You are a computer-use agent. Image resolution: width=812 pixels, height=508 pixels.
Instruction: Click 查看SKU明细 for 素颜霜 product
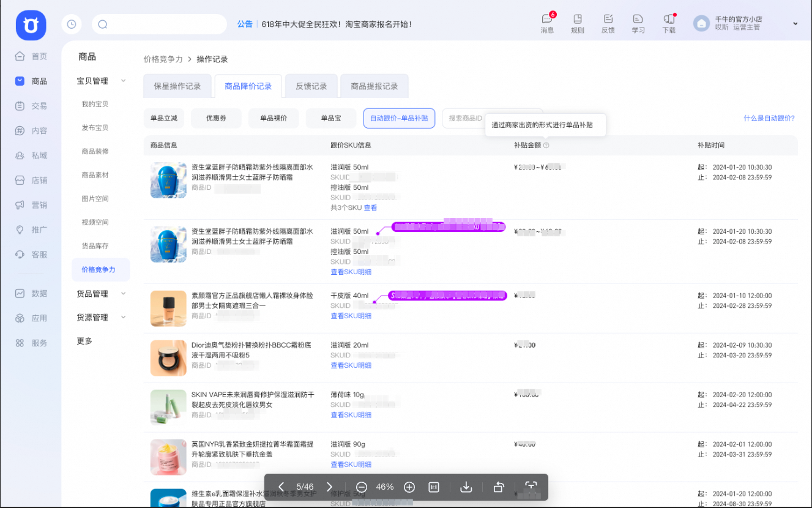pos(351,316)
